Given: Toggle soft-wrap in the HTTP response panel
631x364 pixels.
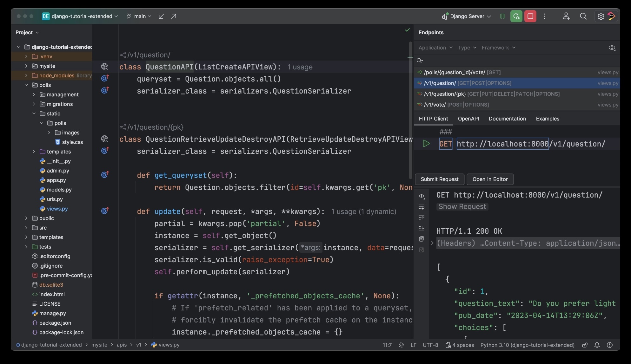Looking at the screenshot, I should [x=422, y=207].
